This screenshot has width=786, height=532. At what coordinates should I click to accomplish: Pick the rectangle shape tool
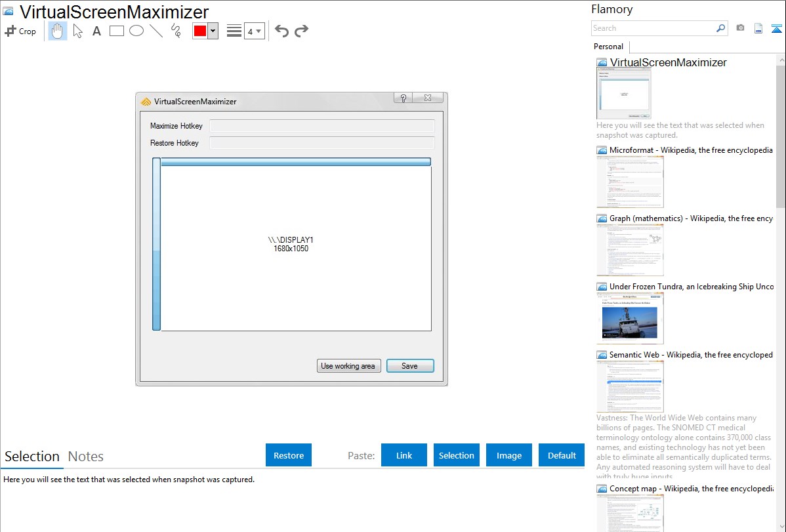116,31
